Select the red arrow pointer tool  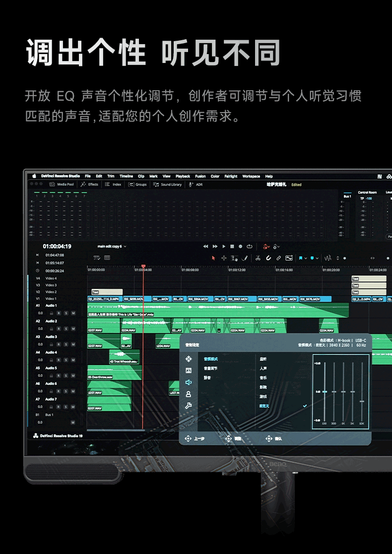[x=213, y=258]
